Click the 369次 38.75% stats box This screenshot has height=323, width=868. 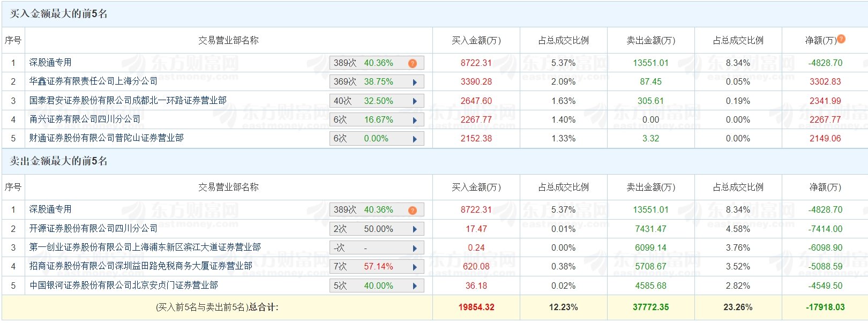(x=377, y=82)
